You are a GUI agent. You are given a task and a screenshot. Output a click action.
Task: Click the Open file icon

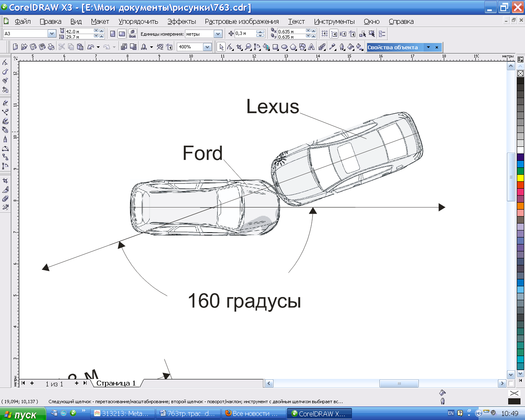[24, 47]
